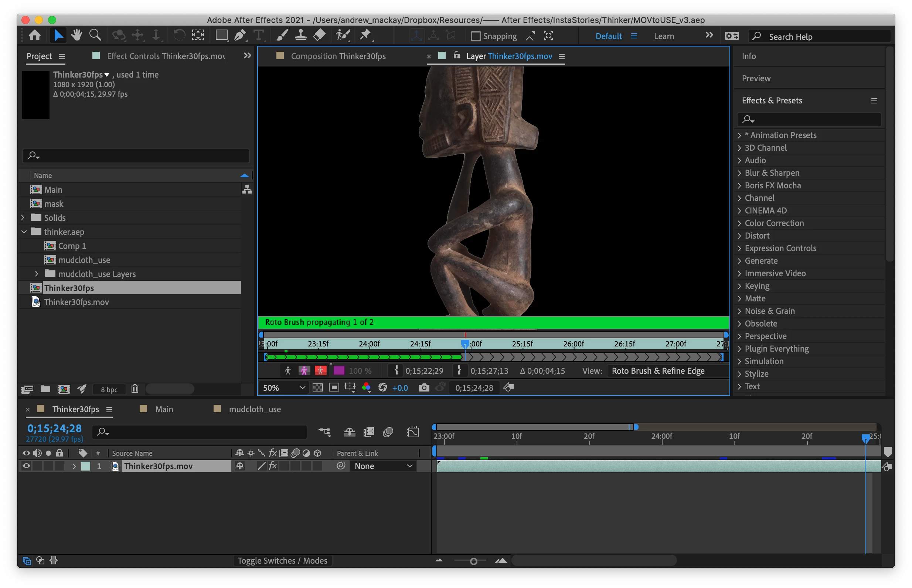This screenshot has width=912, height=588.
Task: Select the Puppet Pin tool
Action: point(365,35)
